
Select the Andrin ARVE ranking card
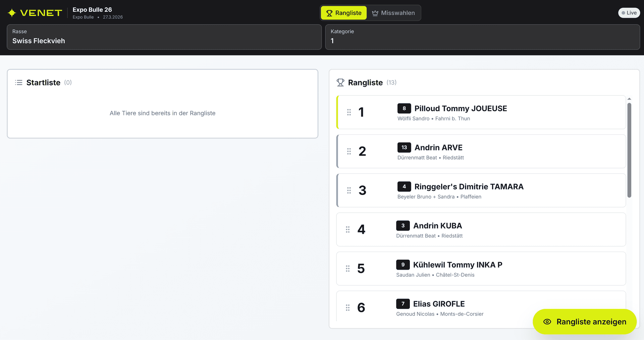click(x=503, y=151)
